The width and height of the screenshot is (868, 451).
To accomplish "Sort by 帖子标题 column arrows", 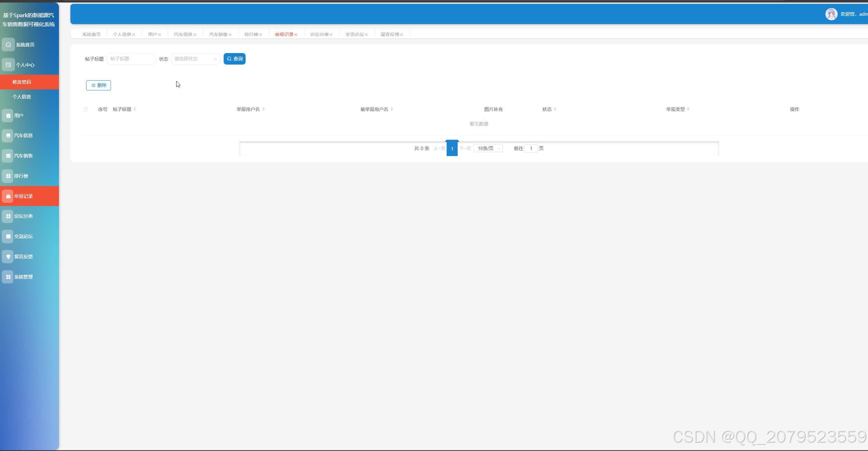I will (135, 109).
